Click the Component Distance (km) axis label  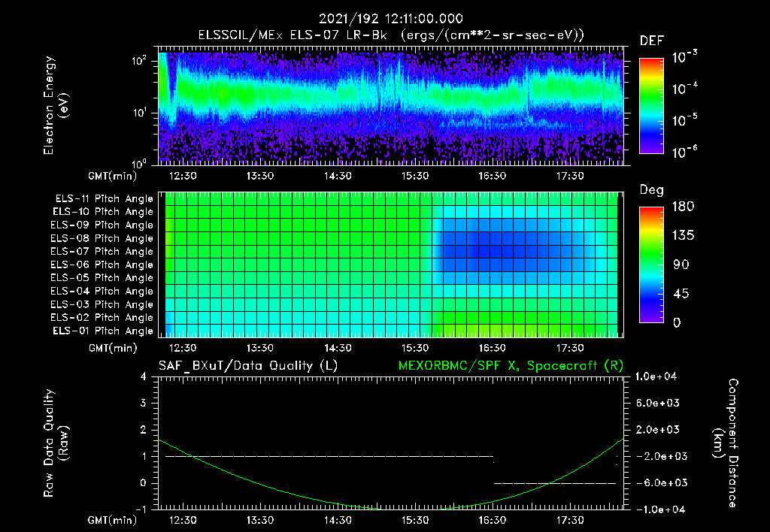pos(726,443)
